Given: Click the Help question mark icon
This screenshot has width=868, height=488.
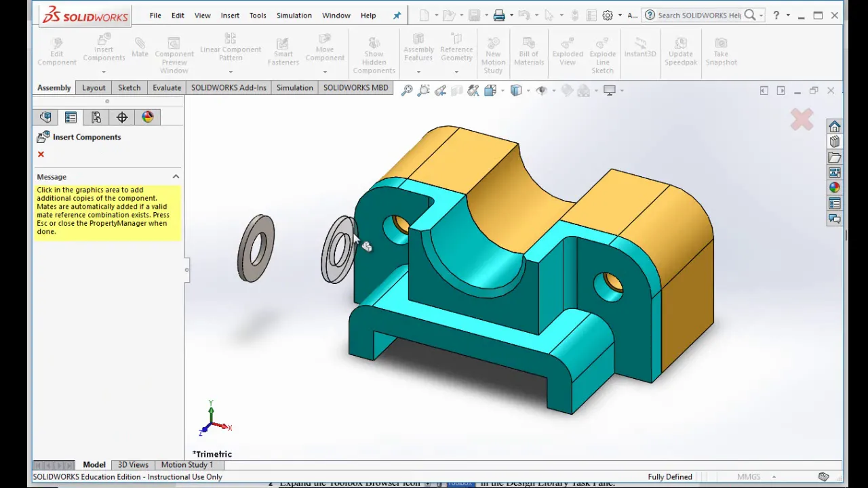Looking at the screenshot, I should 776,15.
